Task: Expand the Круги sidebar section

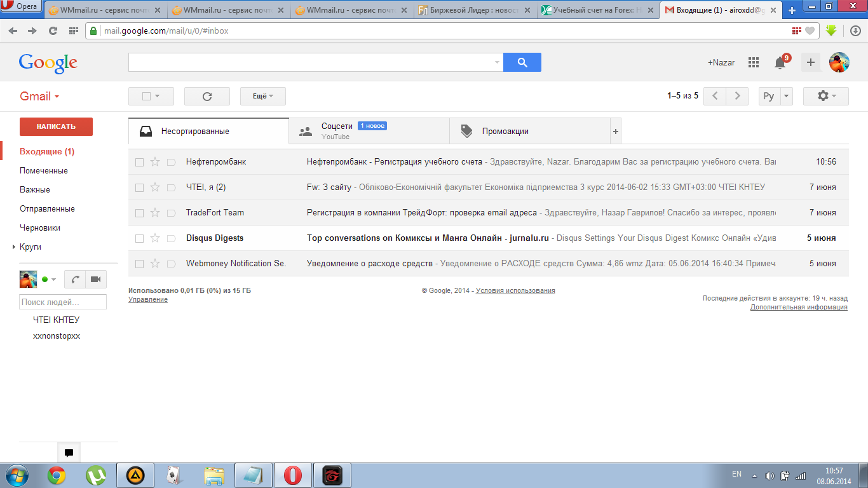Action: [x=14, y=247]
